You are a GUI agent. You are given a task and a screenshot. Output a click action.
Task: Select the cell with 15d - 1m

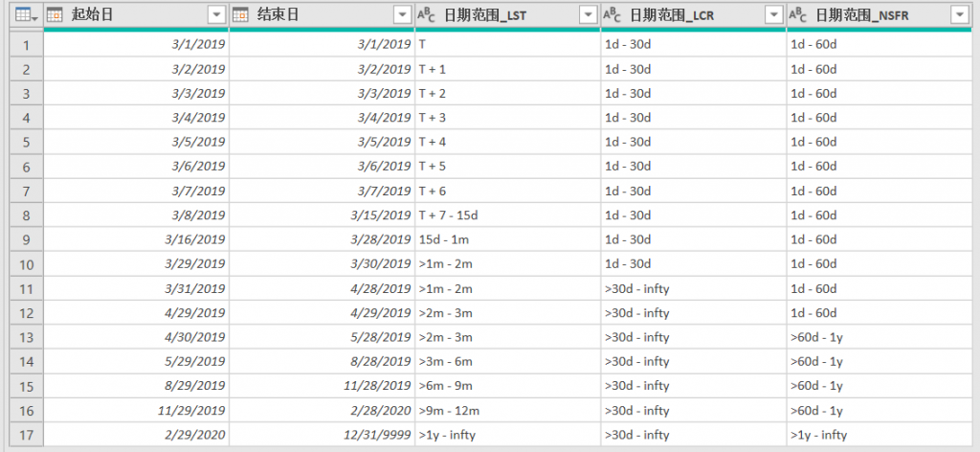point(507,239)
